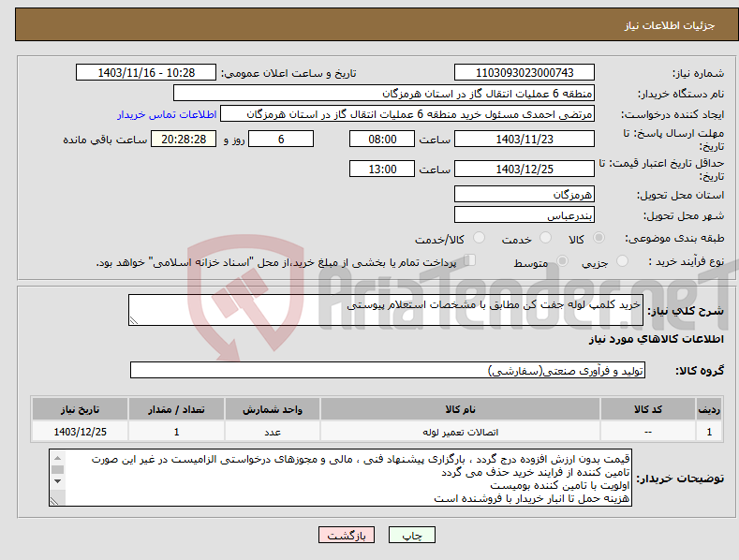Select the کالا radio button

point(599,238)
